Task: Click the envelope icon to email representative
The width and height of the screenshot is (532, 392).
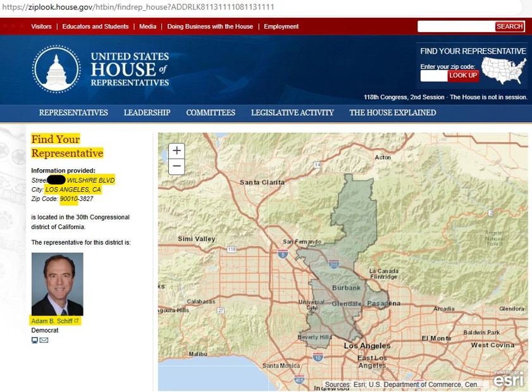Action: point(44,340)
